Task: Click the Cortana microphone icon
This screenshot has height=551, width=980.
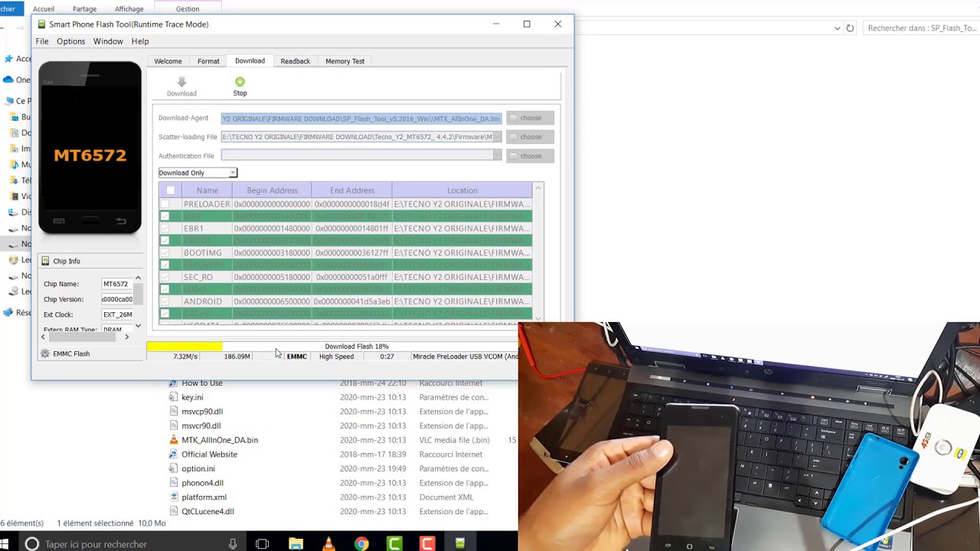Action: click(233, 544)
